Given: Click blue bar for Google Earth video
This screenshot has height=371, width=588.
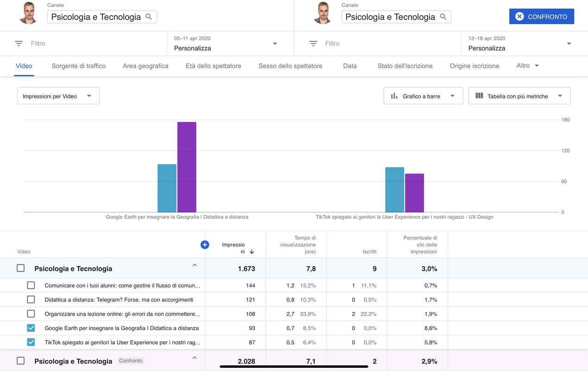Looking at the screenshot, I should [167, 188].
